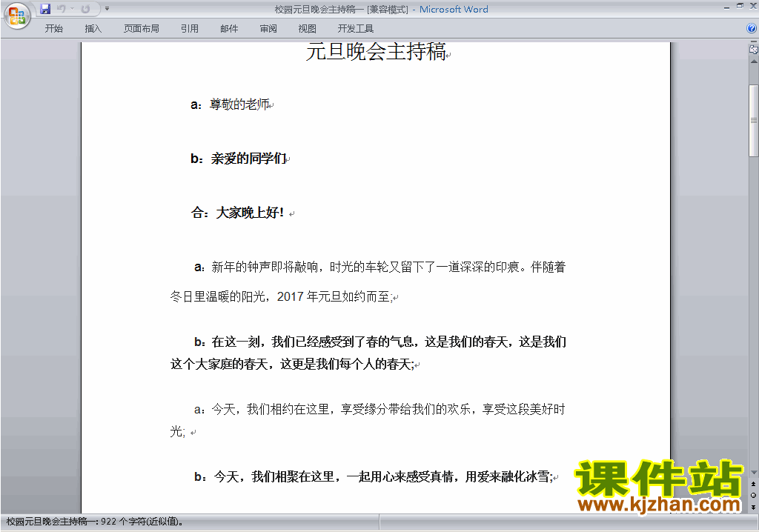
Task: Click the text 这更是我们每个人的春天
Action: (345, 364)
